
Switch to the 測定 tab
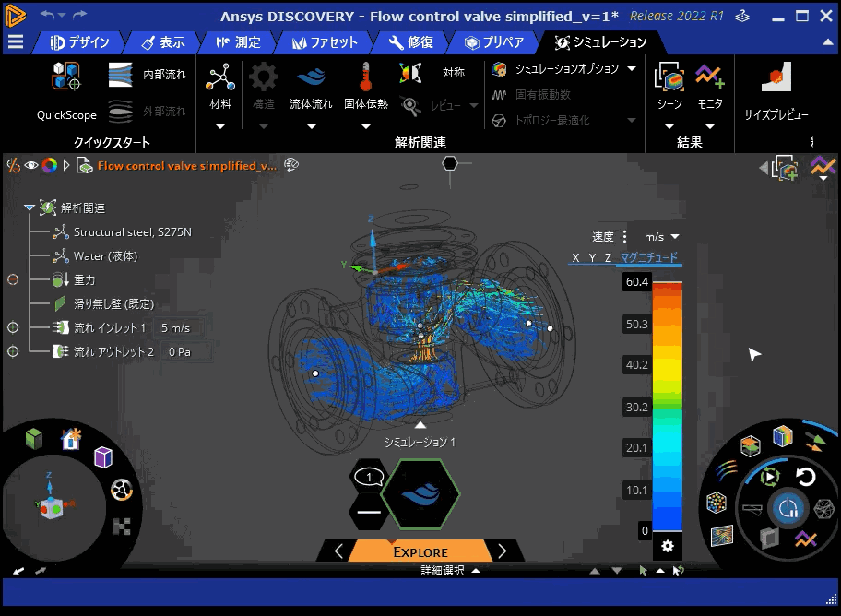pos(238,42)
